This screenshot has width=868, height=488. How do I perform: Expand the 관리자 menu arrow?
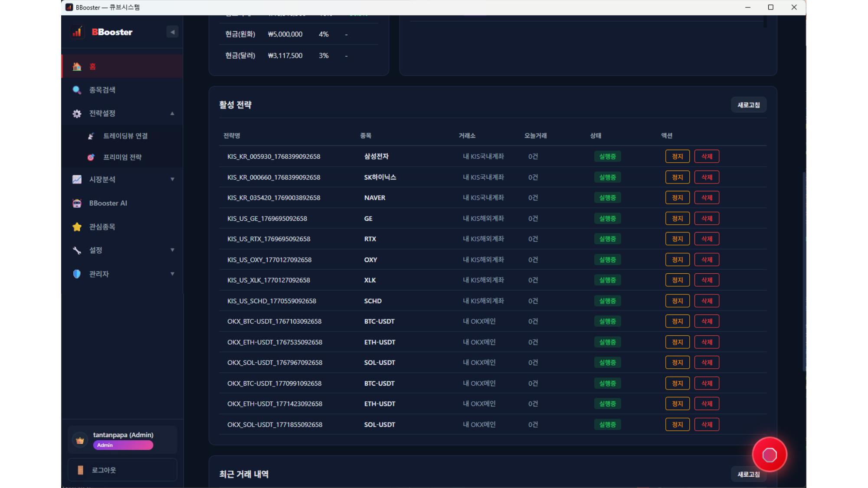tap(172, 274)
